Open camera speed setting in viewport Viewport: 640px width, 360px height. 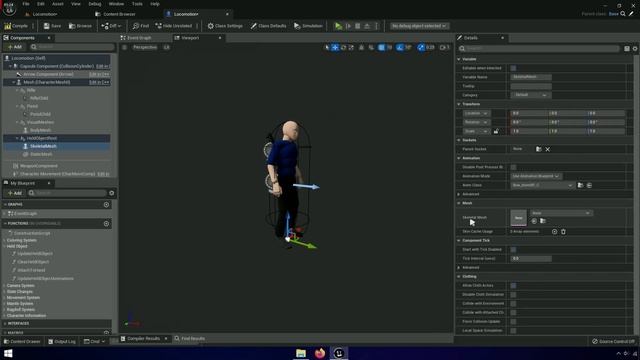(444, 47)
